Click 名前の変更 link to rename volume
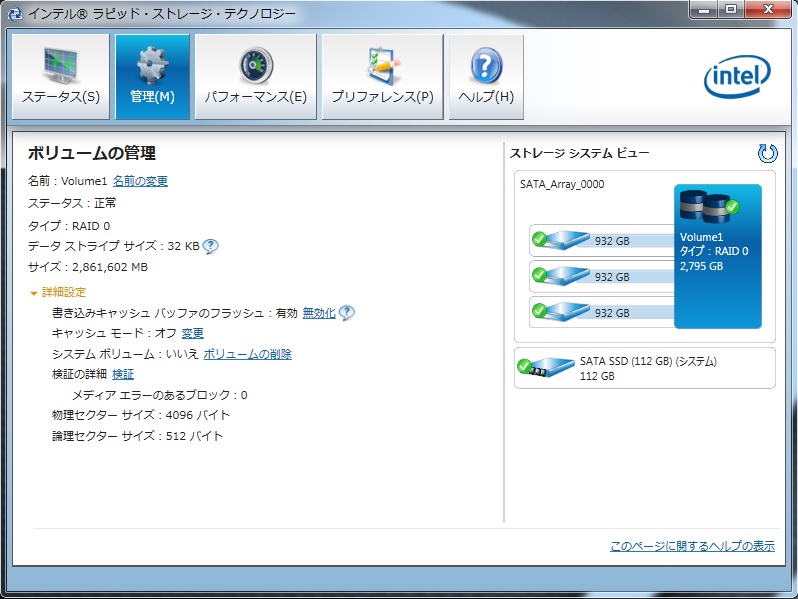The width and height of the screenshot is (798, 599). point(140,181)
